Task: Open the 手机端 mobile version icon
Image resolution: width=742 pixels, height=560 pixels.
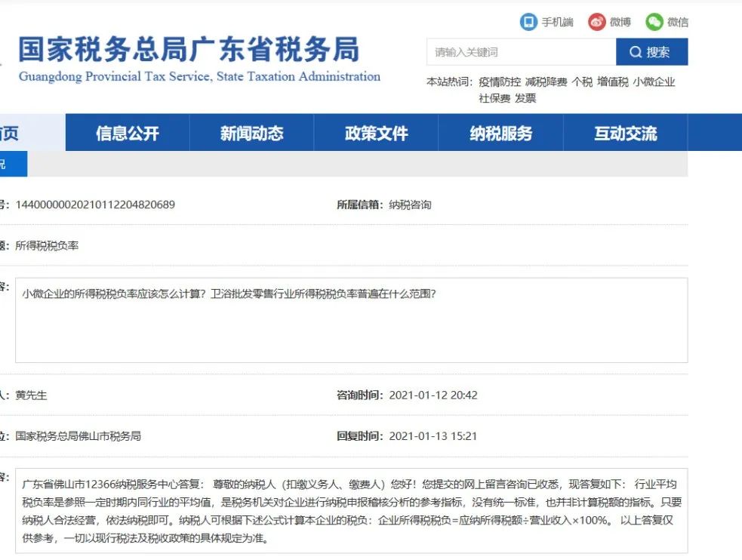Action: coord(528,22)
